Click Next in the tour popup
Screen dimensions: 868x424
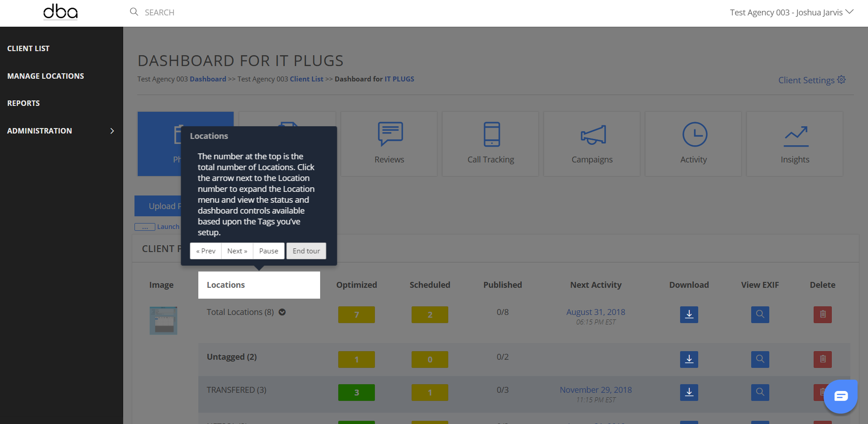(237, 251)
